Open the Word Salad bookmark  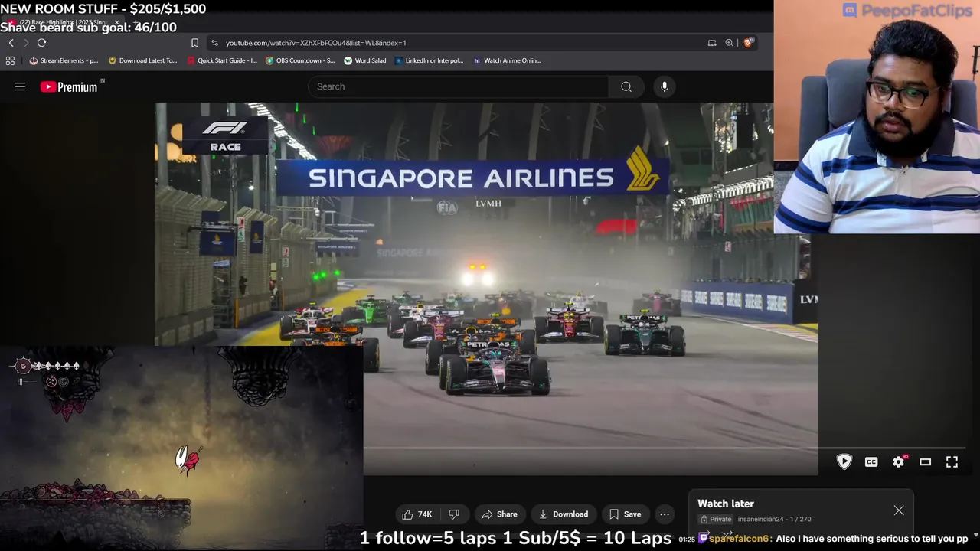(365, 60)
